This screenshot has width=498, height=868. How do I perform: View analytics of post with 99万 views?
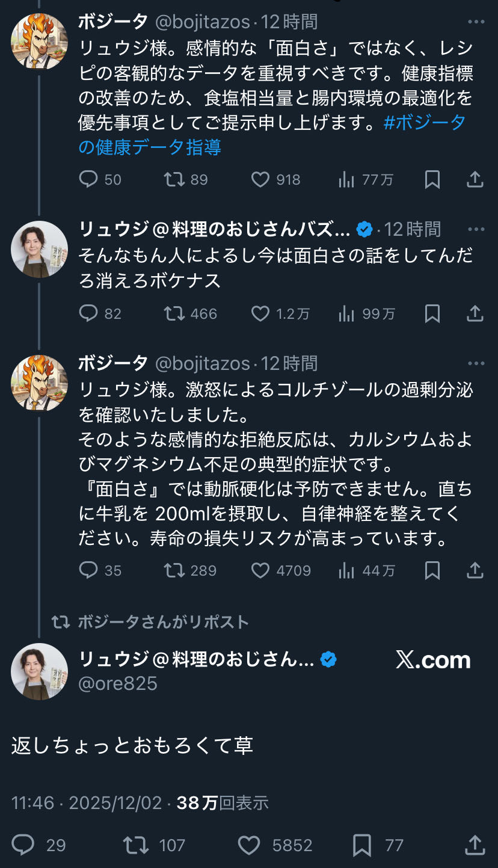pos(346,313)
